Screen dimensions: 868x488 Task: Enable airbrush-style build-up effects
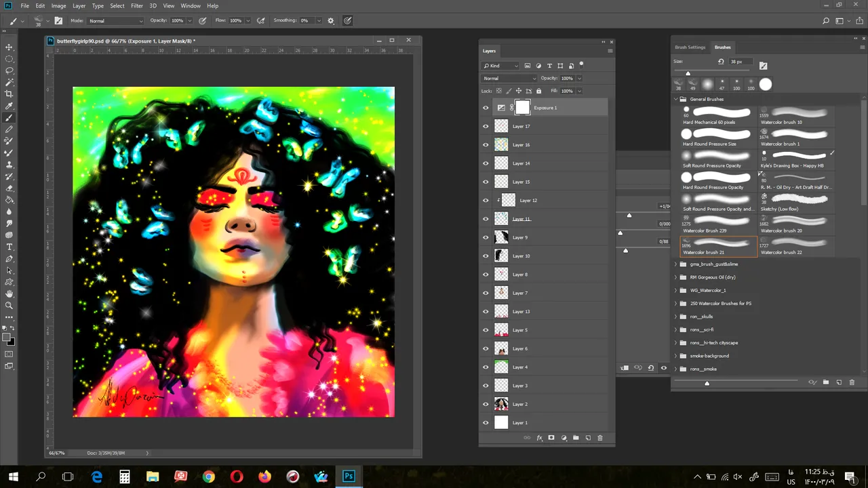click(x=261, y=21)
